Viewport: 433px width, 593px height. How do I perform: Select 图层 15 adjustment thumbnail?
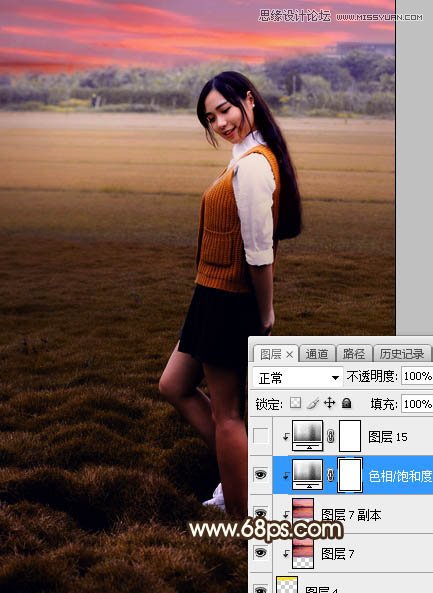pyautogui.click(x=307, y=436)
